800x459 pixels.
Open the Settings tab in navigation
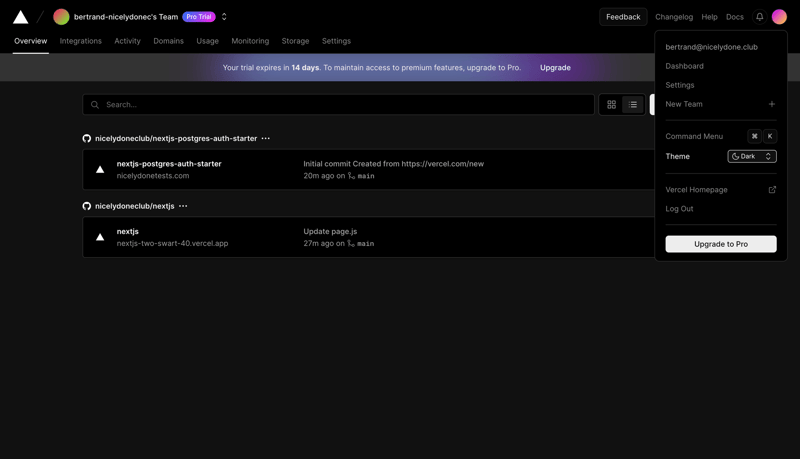coord(336,41)
